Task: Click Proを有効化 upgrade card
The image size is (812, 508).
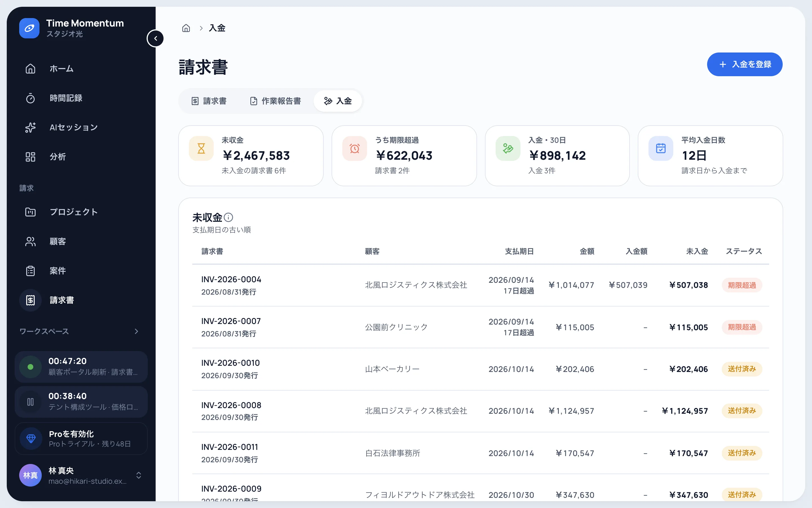Action: pos(81,439)
